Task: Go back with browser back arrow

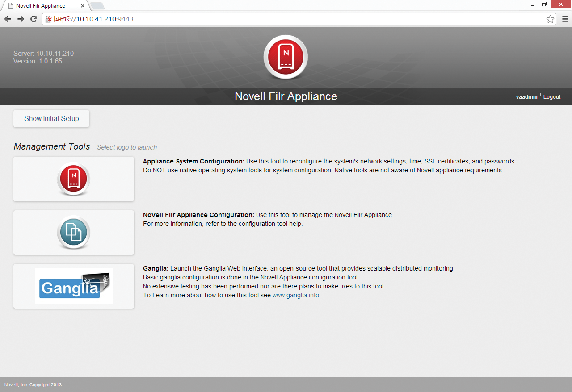Action: click(x=8, y=19)
